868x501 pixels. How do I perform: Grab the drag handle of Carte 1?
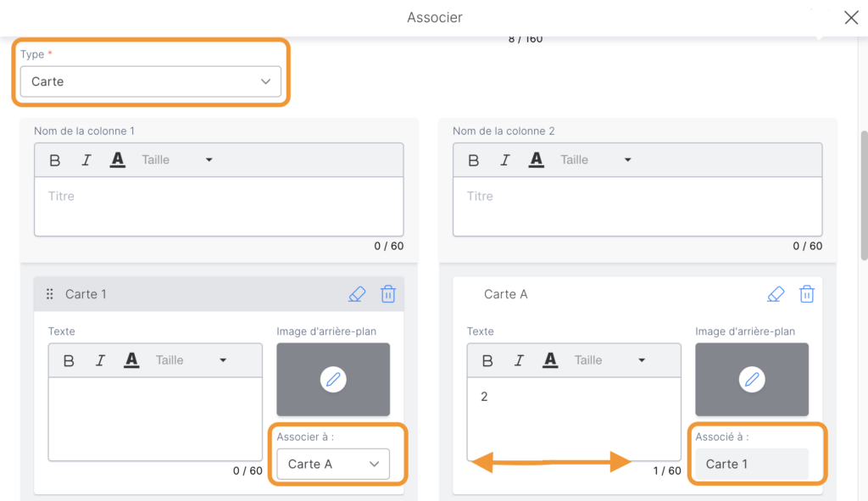pos(49,294)
